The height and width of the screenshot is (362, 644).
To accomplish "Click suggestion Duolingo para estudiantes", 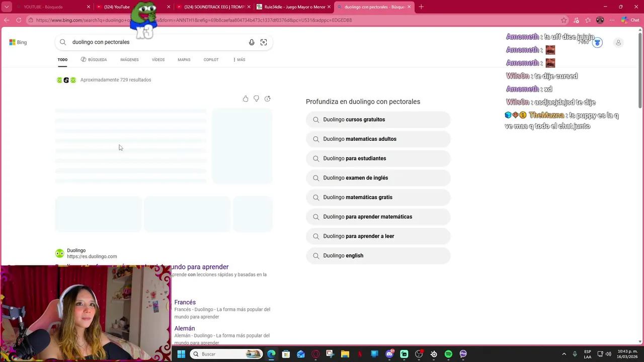I will 378,158.
